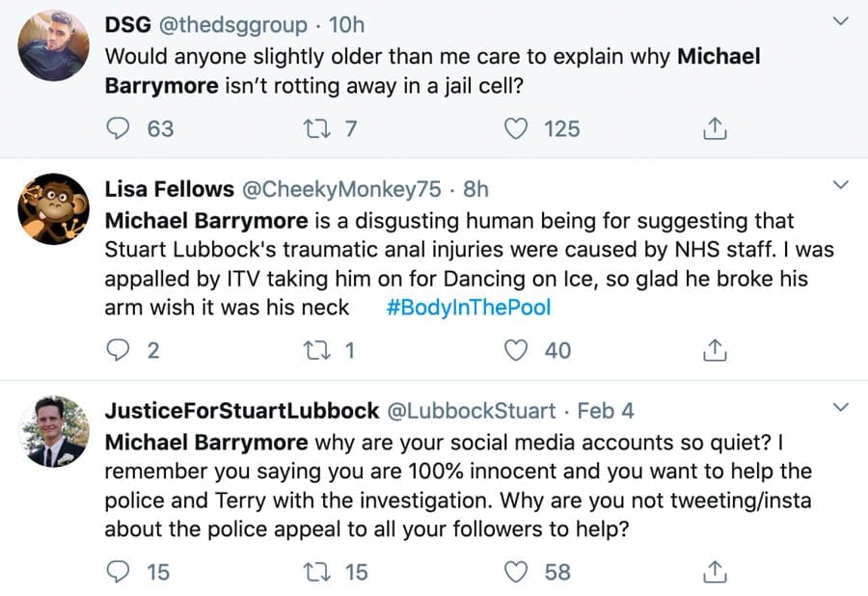Open the options chevron on DSG's tweet
The width and height of the screenshot is (868, 596).
pos(840,21)
